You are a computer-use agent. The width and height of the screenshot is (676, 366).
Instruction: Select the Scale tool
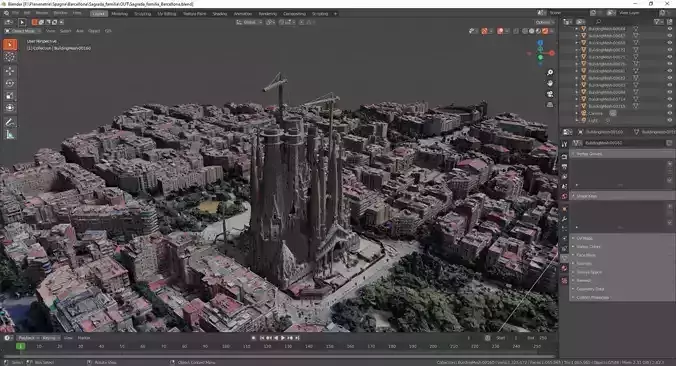[x=10, y=96]
